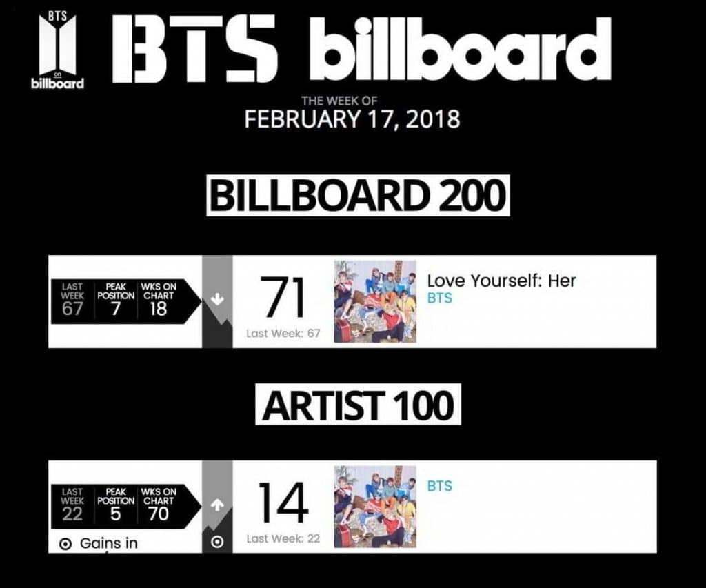The image size is (706, 588).
Task: Open the BTS artist image in Artist 100
Action: 375,507
